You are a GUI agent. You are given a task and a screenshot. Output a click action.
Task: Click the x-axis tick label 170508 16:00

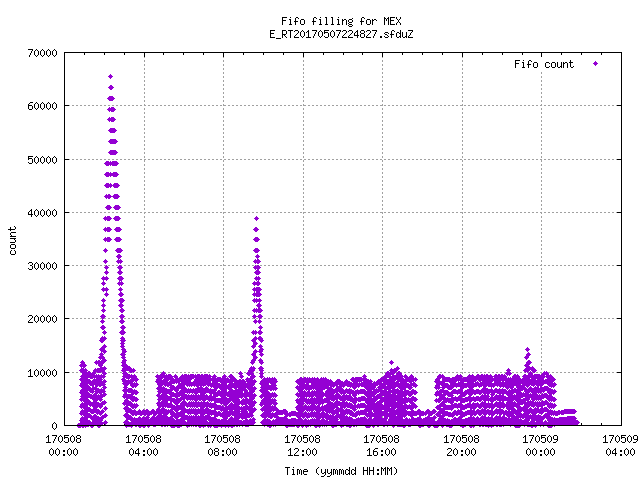click(x=382, y=445)
